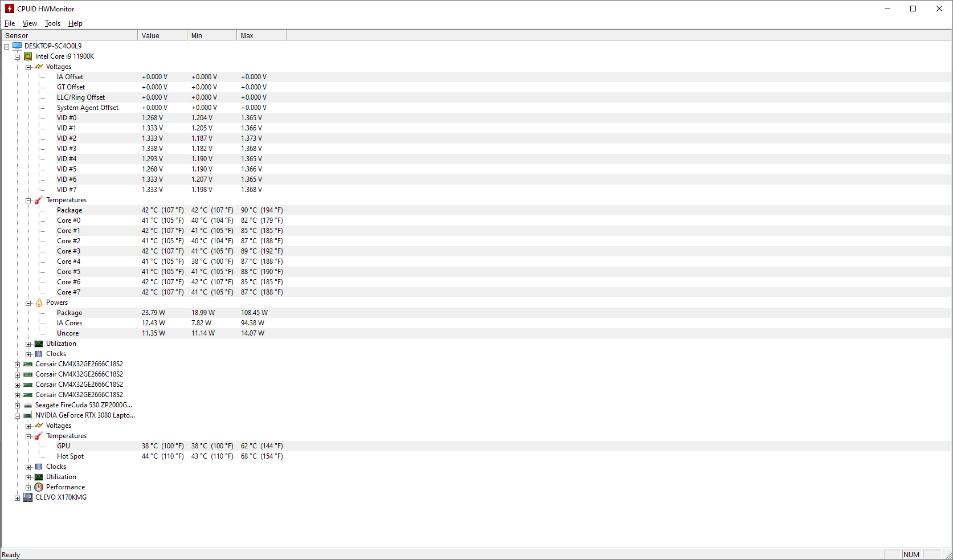Open the Tools menu
The image size is (953, 560).
coord(52,23)
